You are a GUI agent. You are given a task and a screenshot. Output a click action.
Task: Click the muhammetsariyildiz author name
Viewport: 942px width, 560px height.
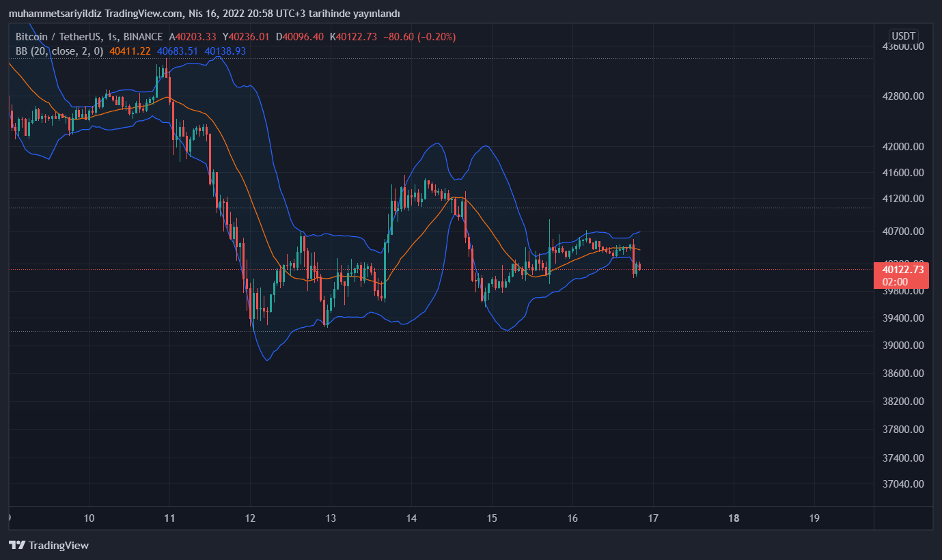tap(55, 14)
